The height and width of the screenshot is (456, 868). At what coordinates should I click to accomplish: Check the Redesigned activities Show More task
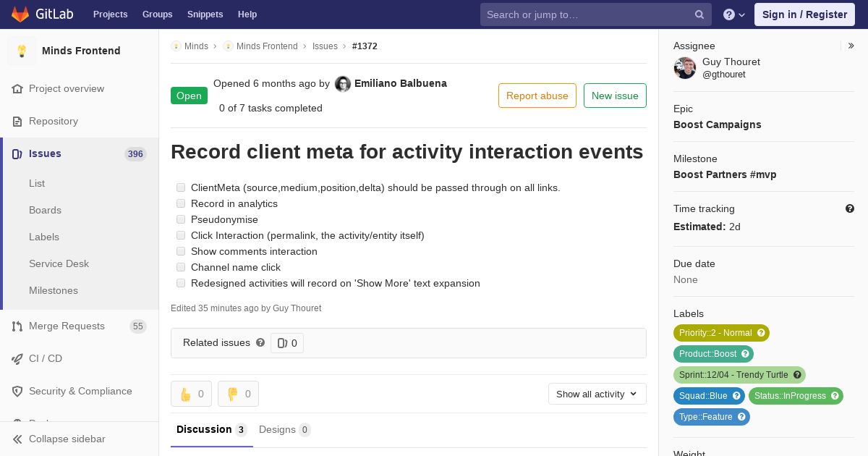click(181, 283)
